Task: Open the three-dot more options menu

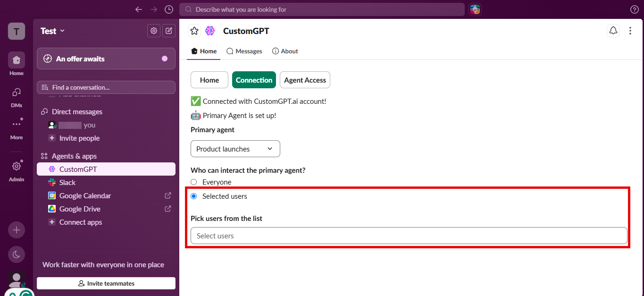Action: pos(630,31)
